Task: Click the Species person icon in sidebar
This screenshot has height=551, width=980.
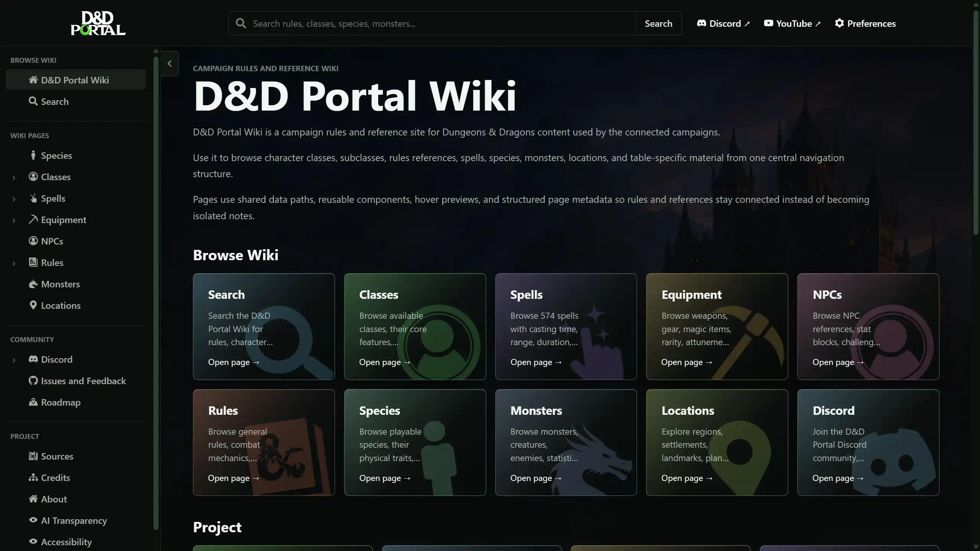Action: 33,155
